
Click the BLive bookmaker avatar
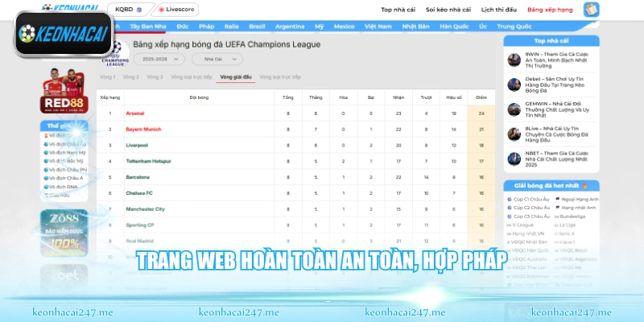pos(514,134)
